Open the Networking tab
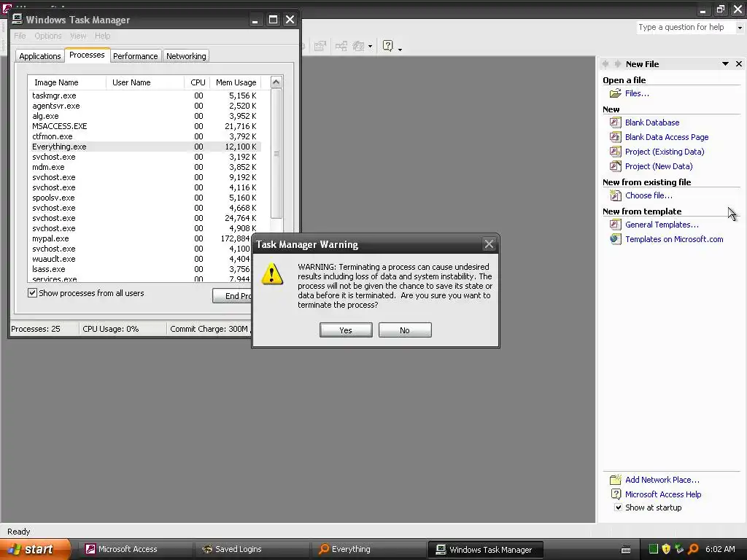This screenshot has width=747, height=560. [186, 56]
